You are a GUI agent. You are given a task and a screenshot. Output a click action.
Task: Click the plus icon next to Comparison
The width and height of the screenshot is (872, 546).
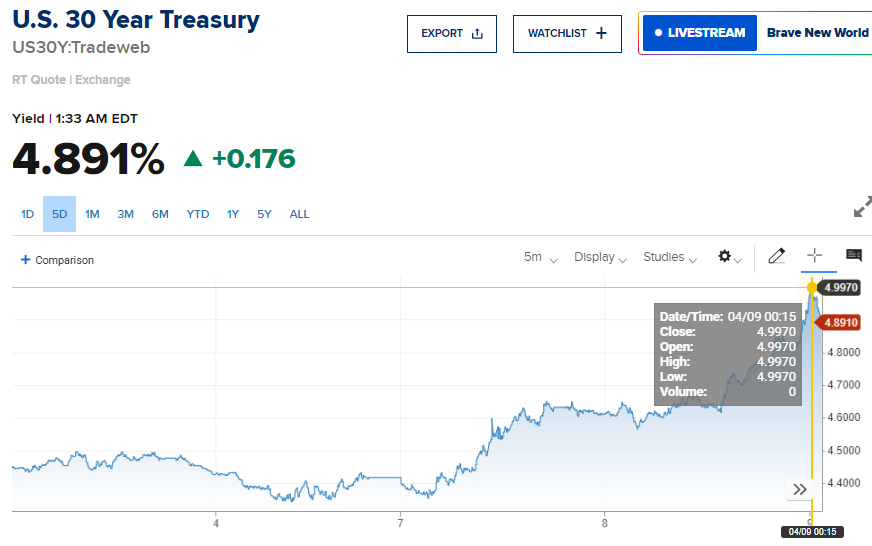pos(25,260)
